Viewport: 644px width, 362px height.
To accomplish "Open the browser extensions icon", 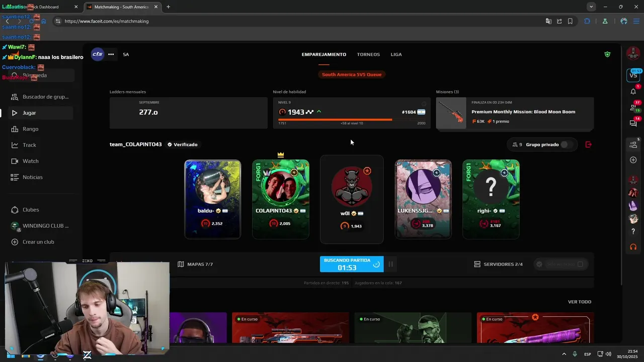I will (587, 21).
